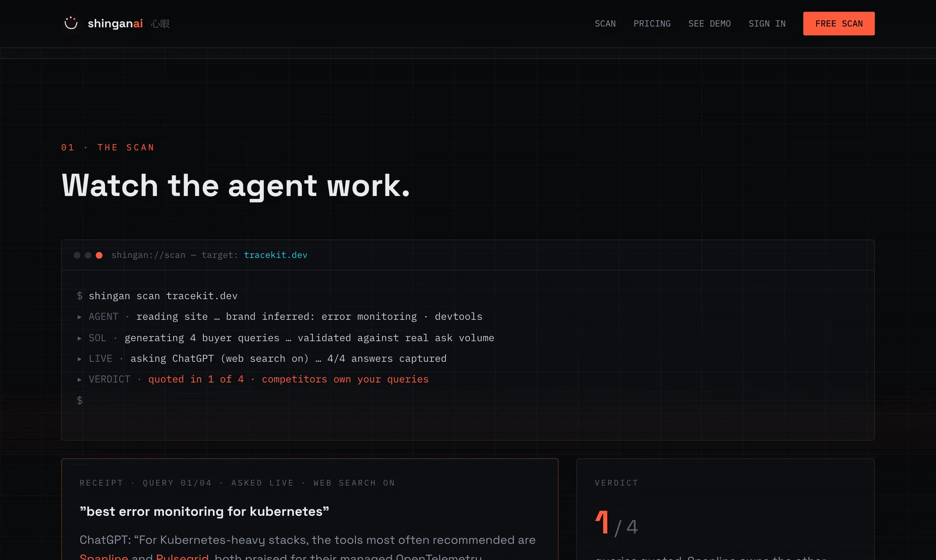936x560 pixels.
Task: Click the middle gray terminal dot
Action: pyautogui.click(x=88, y=255)
